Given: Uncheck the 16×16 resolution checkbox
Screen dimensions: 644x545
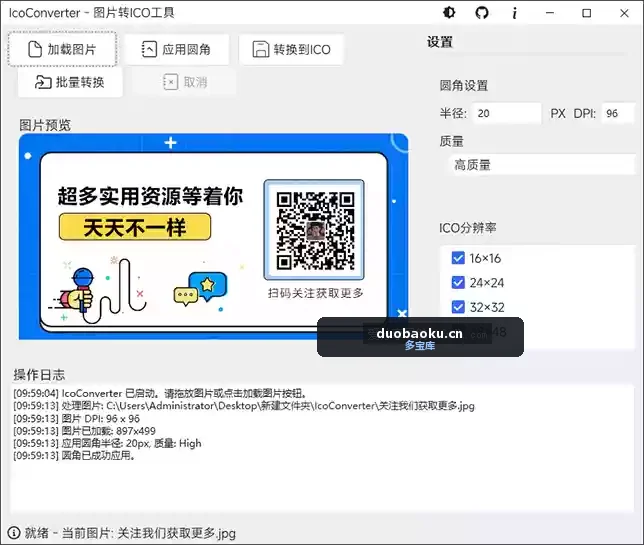Looking at the screenshot, I should click(458, 258).
